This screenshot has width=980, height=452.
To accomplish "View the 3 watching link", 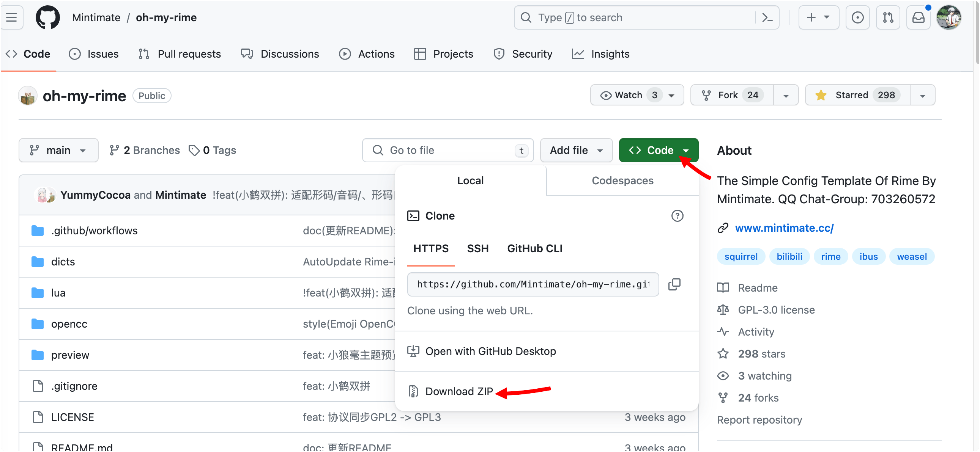I will pos(755,376).
